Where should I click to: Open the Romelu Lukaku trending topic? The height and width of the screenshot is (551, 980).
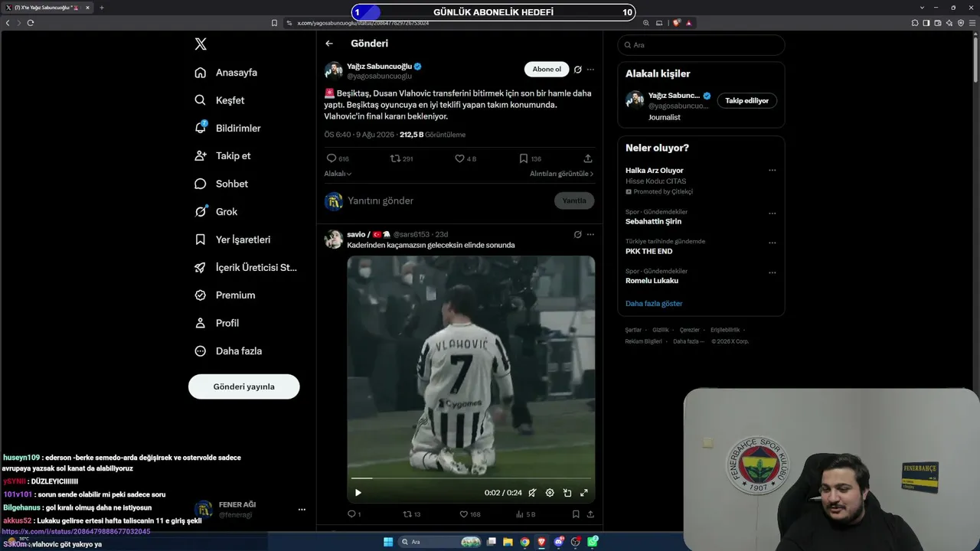[652, 281]
